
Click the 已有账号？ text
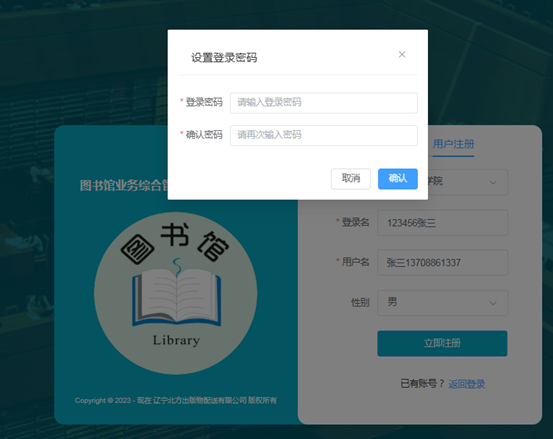422,384
